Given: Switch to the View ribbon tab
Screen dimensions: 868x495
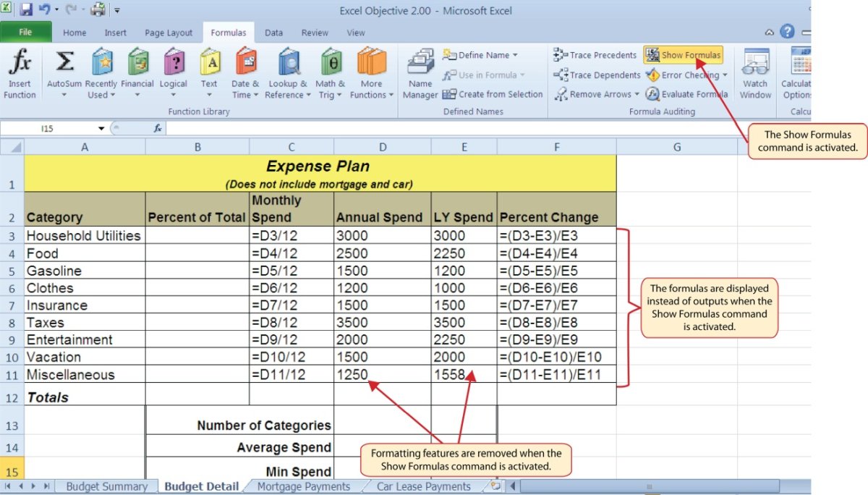Looking at the screenshot, I should 356,33.
